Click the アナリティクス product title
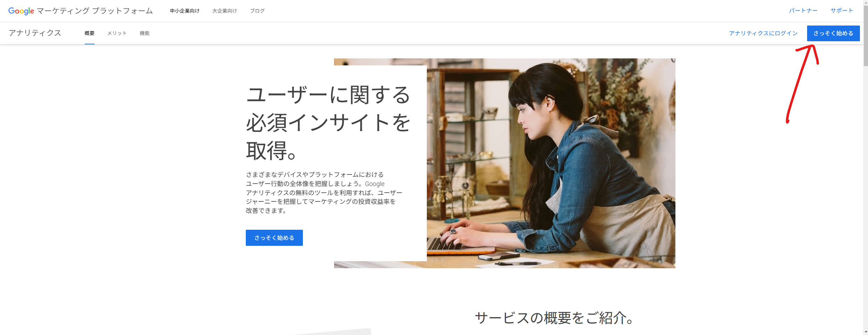The height and width of the screenshot is (335, 868). [x=35, y=33]
